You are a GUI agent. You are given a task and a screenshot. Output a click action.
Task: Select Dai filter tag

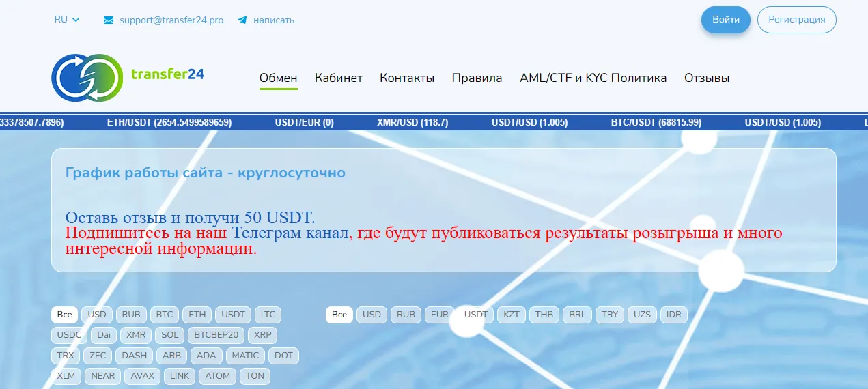click(104, 335)
